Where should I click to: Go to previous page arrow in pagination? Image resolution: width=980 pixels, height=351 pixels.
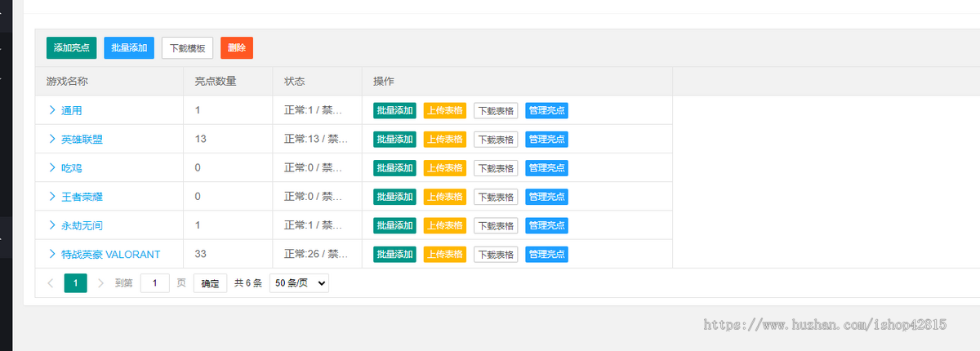(x=51, y=283)
